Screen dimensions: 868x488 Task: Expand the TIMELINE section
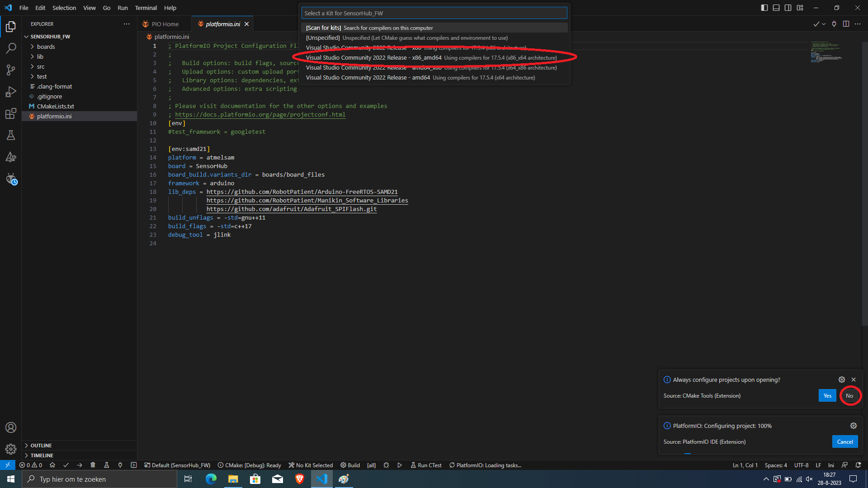[x=42, y=455]
